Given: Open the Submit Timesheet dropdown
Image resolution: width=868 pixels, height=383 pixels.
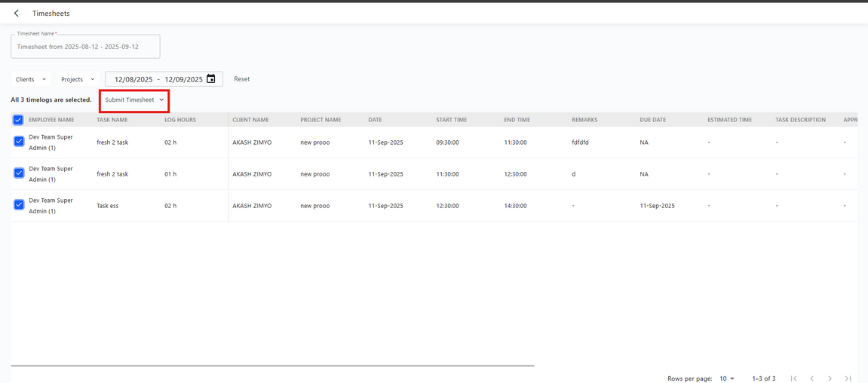Looking at the screenshot, I should pyautogui.click(x=134, y=100).
